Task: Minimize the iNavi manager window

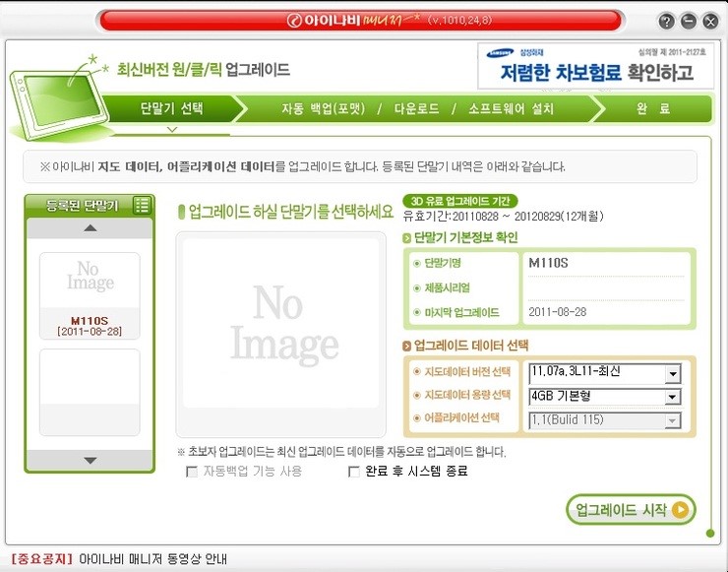Action: (x=688, y=21)
